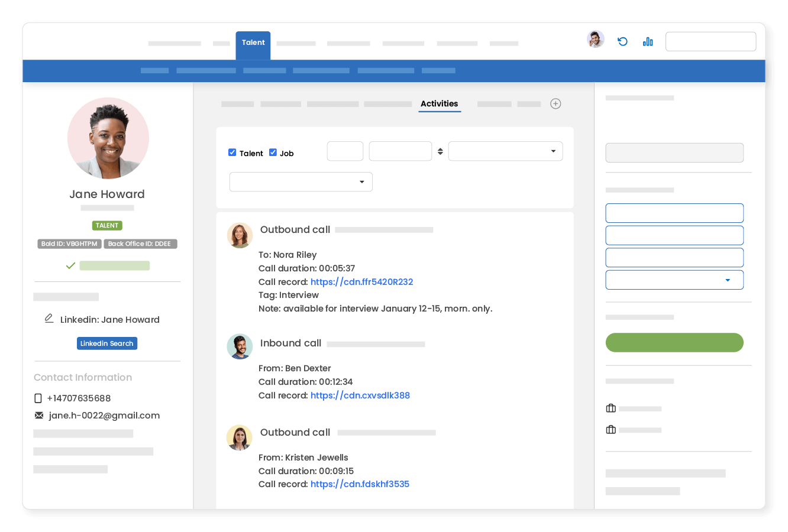Click the Linkedin Search button
The height and width of the screenshot is (532, 788).
click(x=107, y=343)
